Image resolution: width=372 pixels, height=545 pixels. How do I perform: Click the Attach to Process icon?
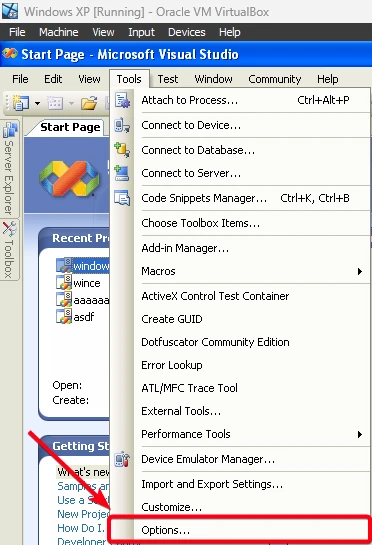[122, 100]
